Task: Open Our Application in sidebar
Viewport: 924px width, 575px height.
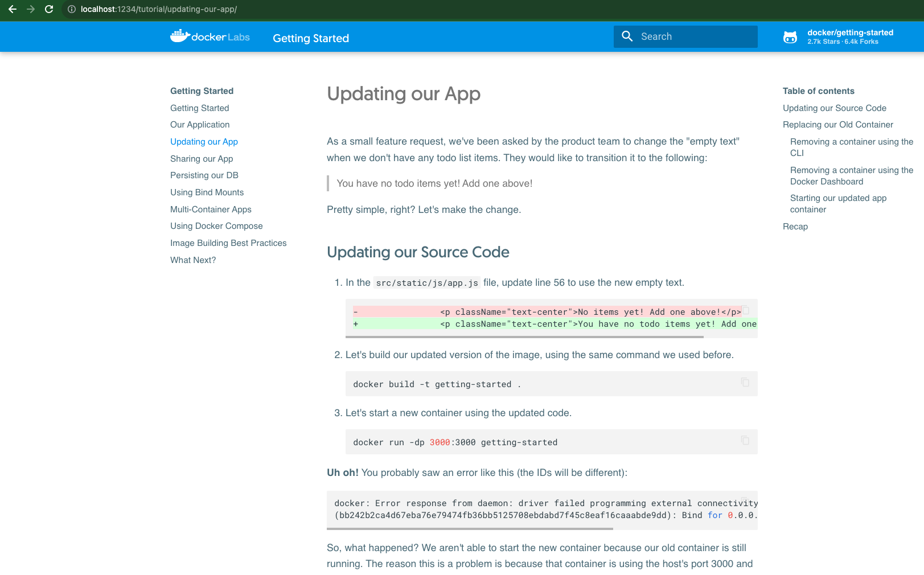Action: pyautogui.click(x=200, y=125)
